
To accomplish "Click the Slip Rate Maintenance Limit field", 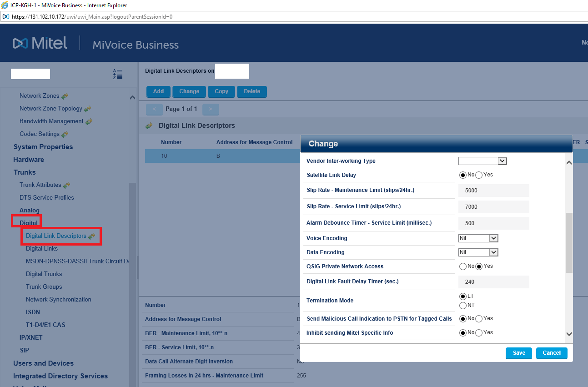I will pos(494,191).
